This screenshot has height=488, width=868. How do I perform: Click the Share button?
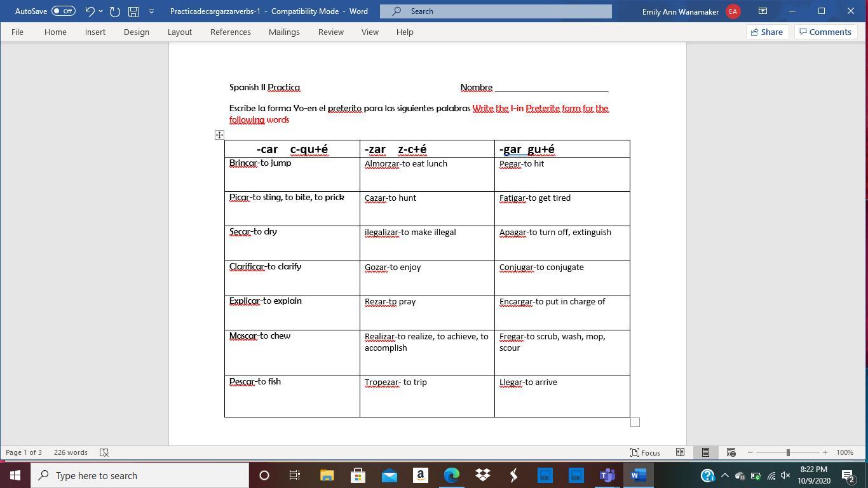pos(767,32)
